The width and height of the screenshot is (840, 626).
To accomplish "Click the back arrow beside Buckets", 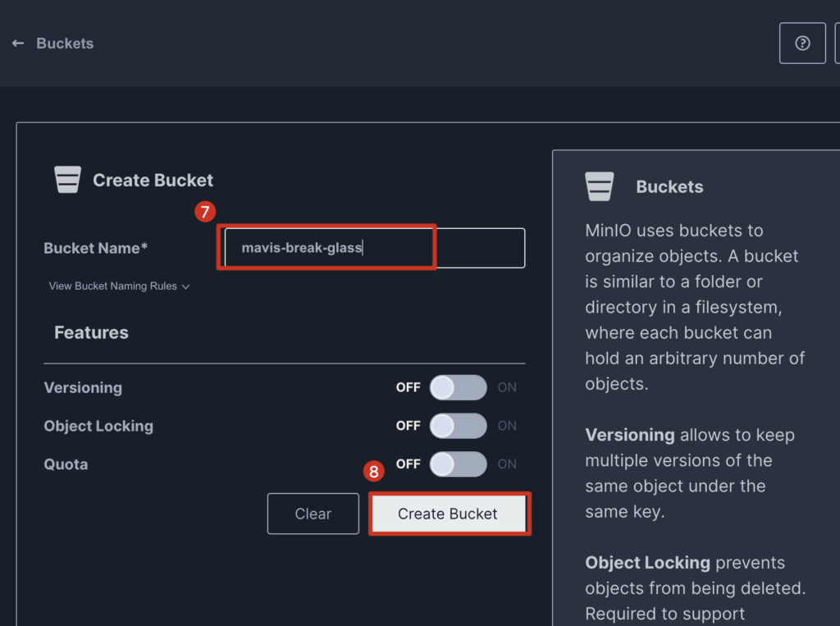I will pos(18,43).
